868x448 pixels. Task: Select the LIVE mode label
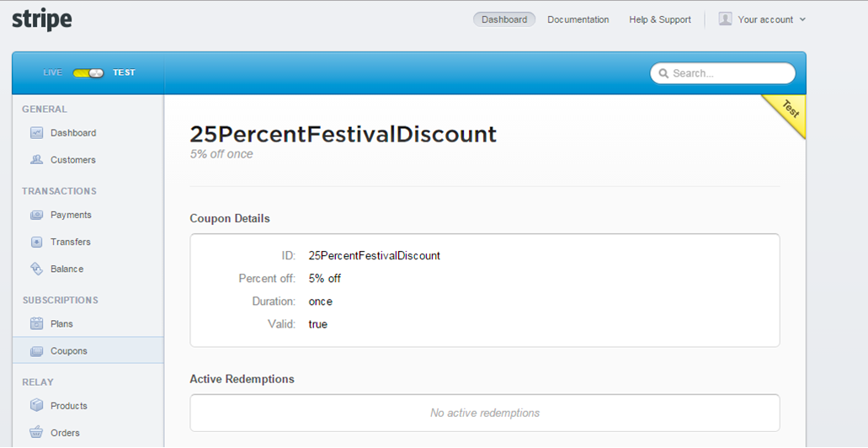tap(53, 73)
